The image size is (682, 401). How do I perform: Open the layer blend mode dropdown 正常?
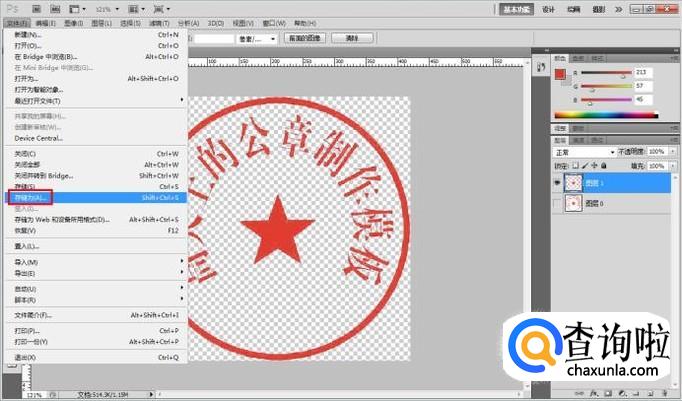[584, 152]
